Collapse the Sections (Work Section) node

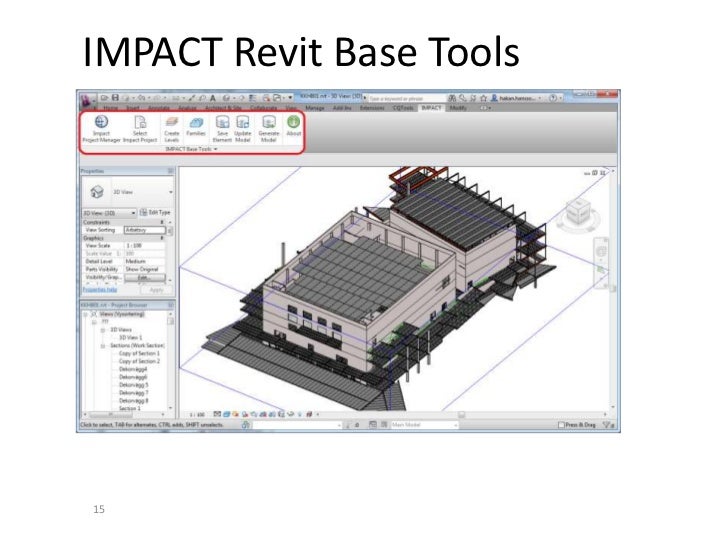tap(103, 346)
